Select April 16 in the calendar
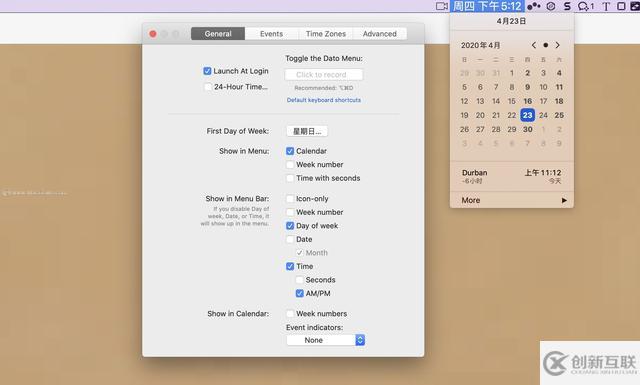640x385 pixels. tap(527, 101)
